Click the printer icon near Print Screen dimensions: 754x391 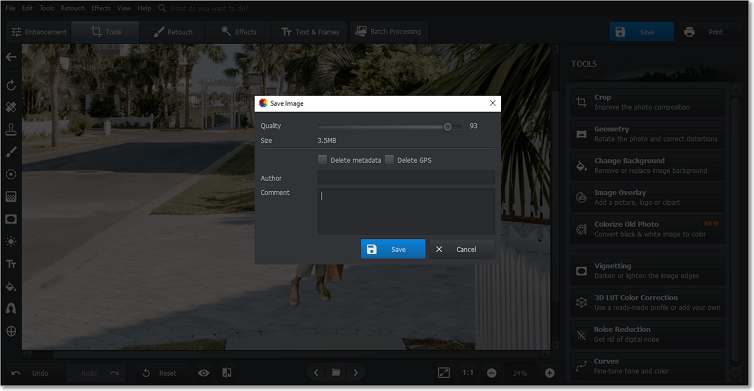coord(689,32)
